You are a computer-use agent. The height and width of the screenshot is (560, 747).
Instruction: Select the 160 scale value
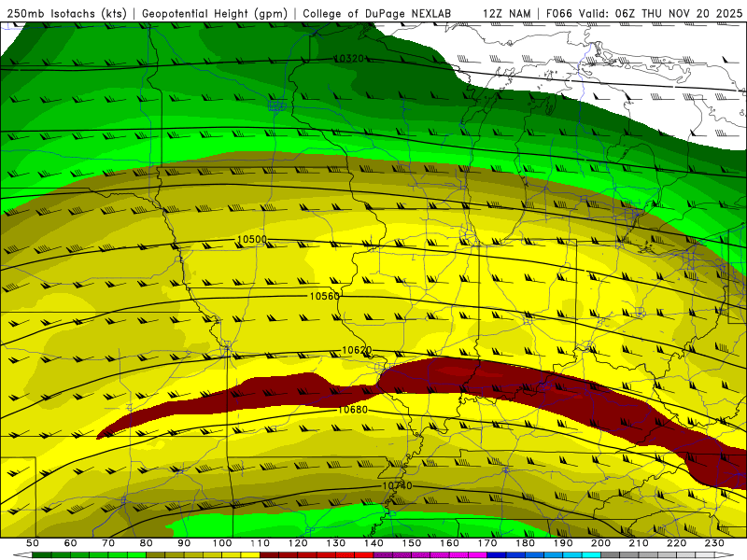449,543
